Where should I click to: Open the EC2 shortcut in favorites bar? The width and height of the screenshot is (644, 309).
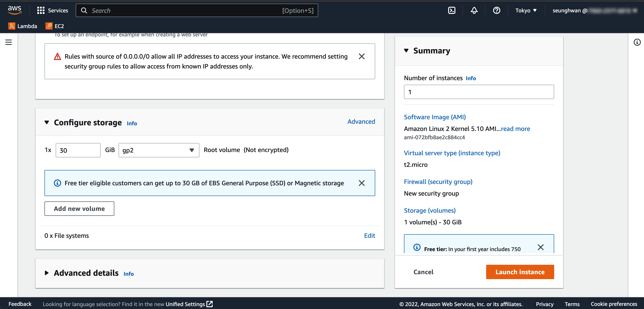point(55,26)
